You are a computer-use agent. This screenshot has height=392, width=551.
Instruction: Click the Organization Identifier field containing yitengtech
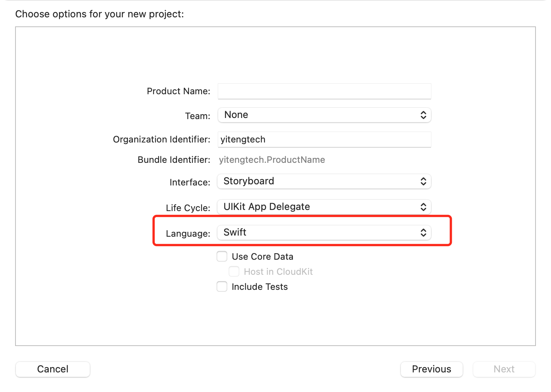tap(324, 139)
